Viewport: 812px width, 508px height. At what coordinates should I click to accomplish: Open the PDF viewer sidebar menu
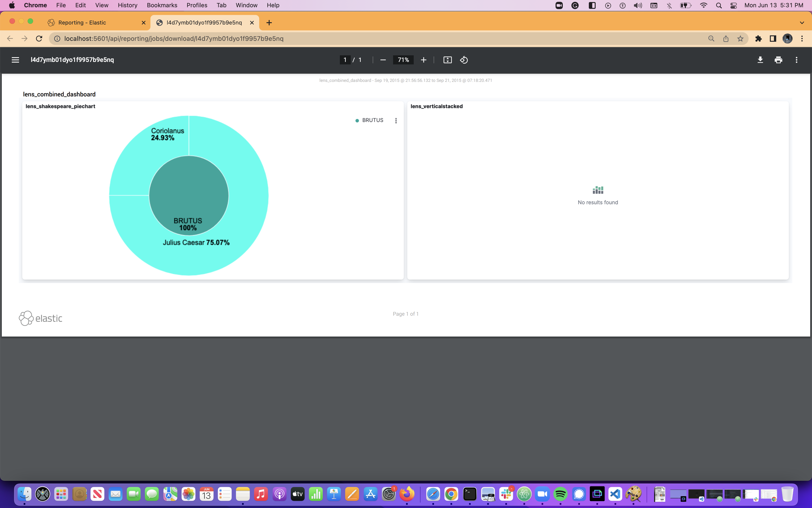coord(15,60)
